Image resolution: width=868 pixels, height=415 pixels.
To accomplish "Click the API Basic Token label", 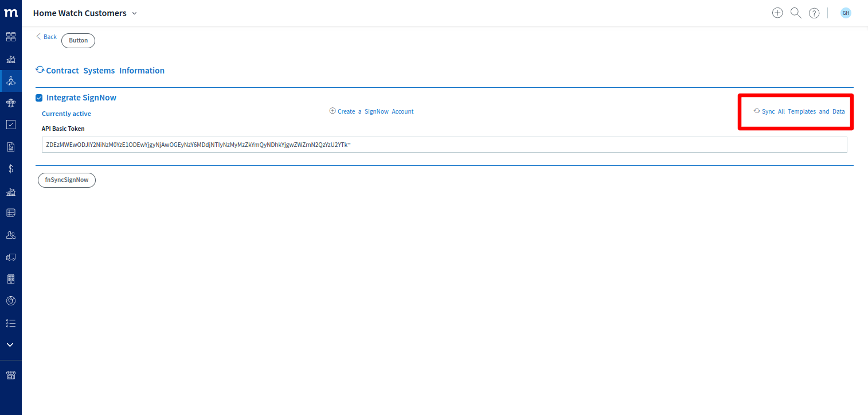I will point(63,129).
